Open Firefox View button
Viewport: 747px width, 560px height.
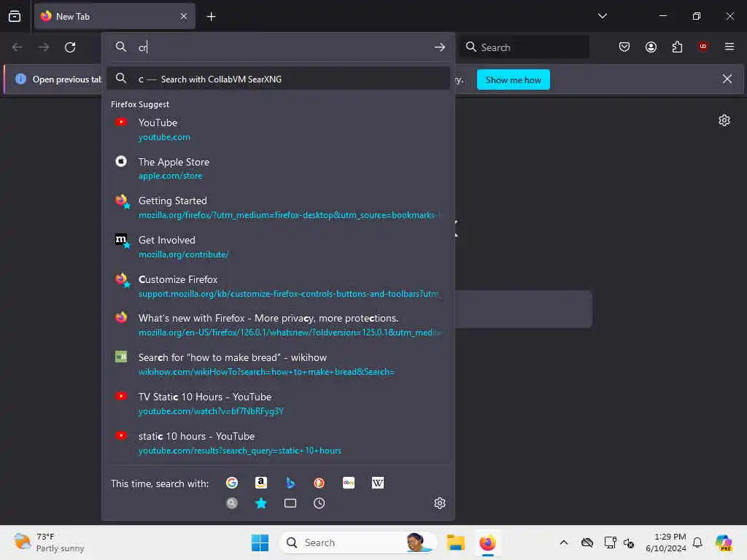point(15,16)
